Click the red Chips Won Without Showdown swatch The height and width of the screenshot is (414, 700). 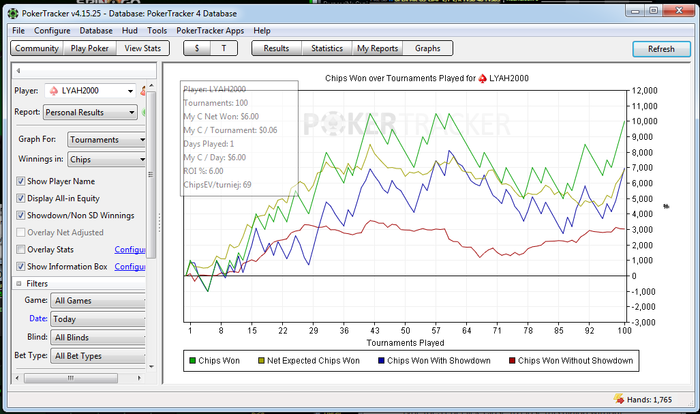510,360
